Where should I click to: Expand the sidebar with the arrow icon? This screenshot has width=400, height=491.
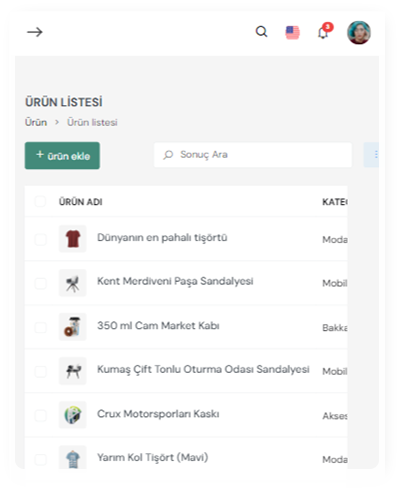point(35,32)
